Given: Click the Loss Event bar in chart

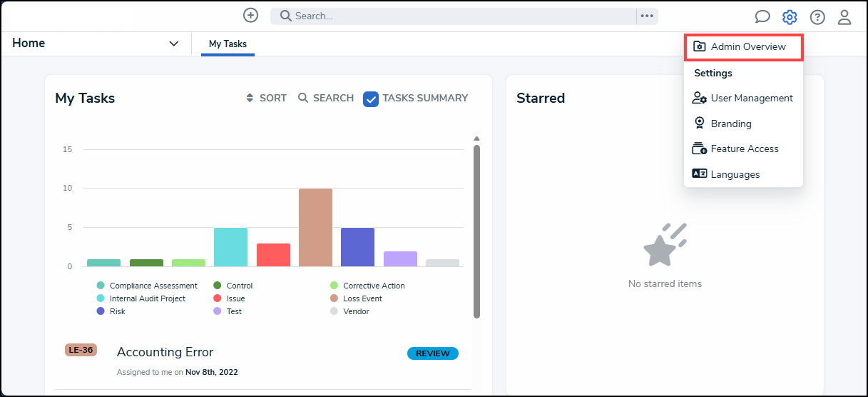Looking at the screenshot, I should click(315, 228).
